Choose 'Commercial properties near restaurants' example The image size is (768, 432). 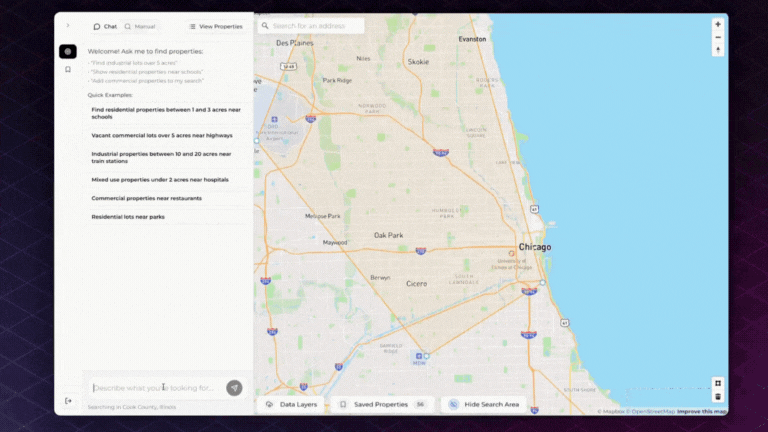pos(166,198)
